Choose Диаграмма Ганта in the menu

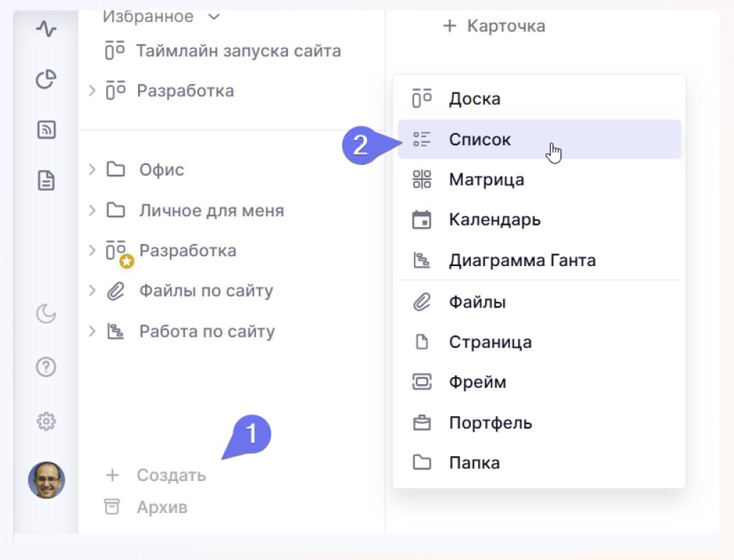coord(521,260)
